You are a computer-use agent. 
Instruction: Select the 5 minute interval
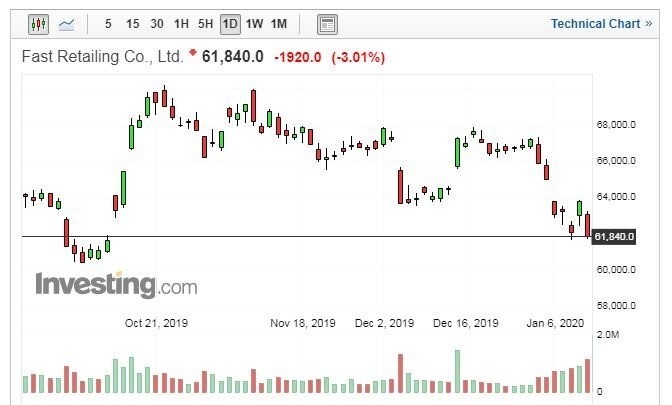(x=108, y=24)
